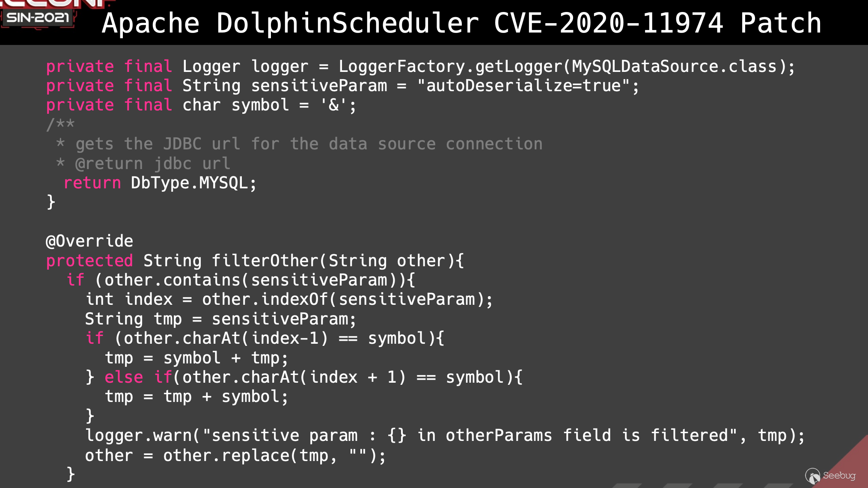The width and height of the screenshot is (868, 488).
Task: Click the SIN-2021 conference logo
Action: point(38,17)
